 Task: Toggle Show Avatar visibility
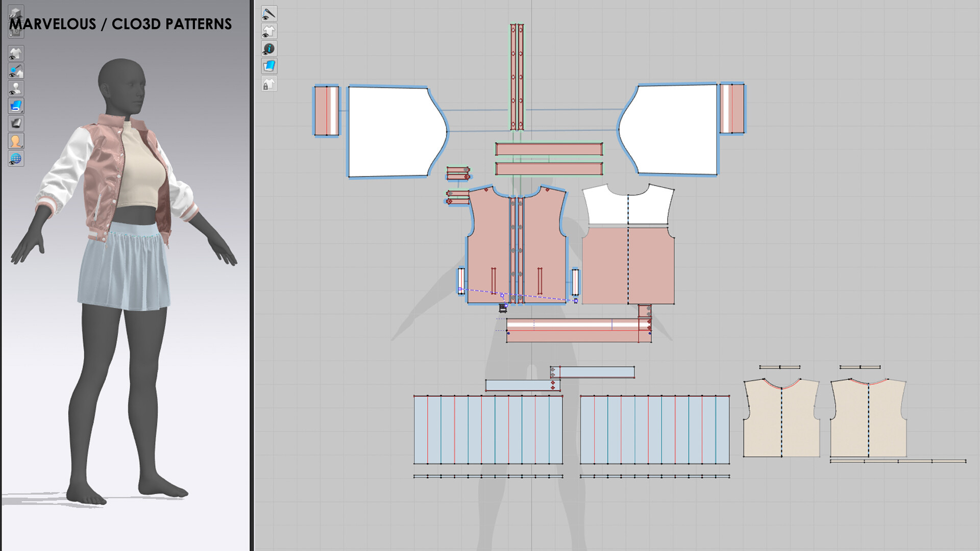coord(16,88)
